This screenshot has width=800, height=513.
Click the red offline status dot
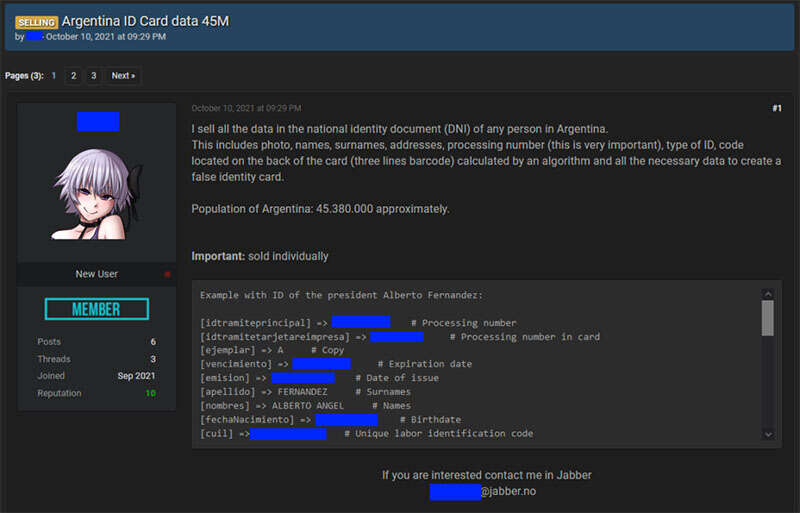point(167,274)
